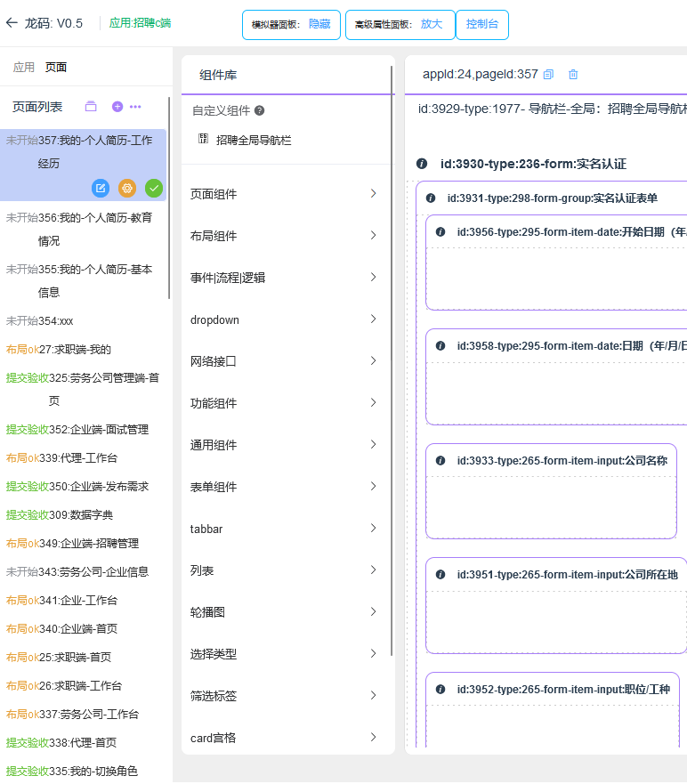Expand the 表单组件 category

coord(284,487)
